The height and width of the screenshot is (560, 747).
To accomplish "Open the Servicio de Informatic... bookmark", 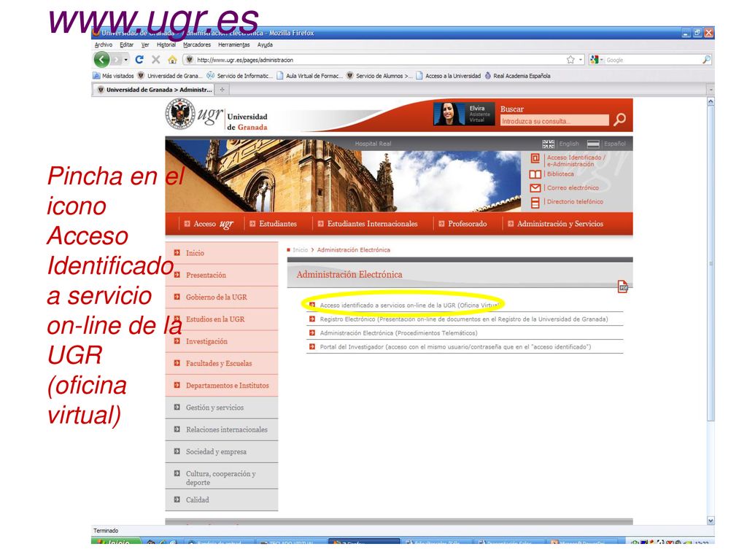I will (239, 76).
